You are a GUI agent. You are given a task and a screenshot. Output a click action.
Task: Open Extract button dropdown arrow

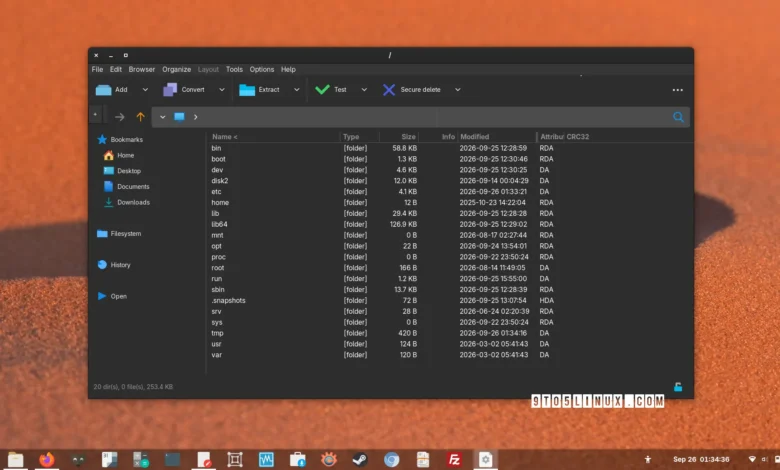[296, 90]
